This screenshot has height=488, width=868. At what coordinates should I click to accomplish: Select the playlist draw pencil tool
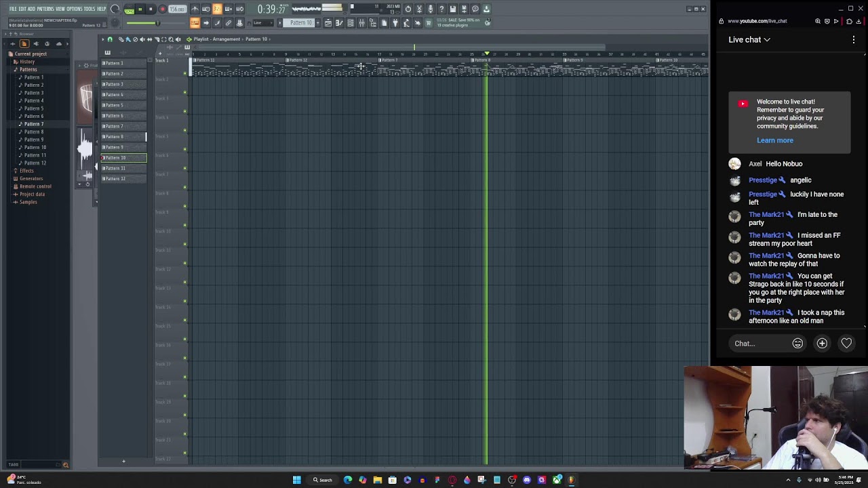click(x=121, y=39)
